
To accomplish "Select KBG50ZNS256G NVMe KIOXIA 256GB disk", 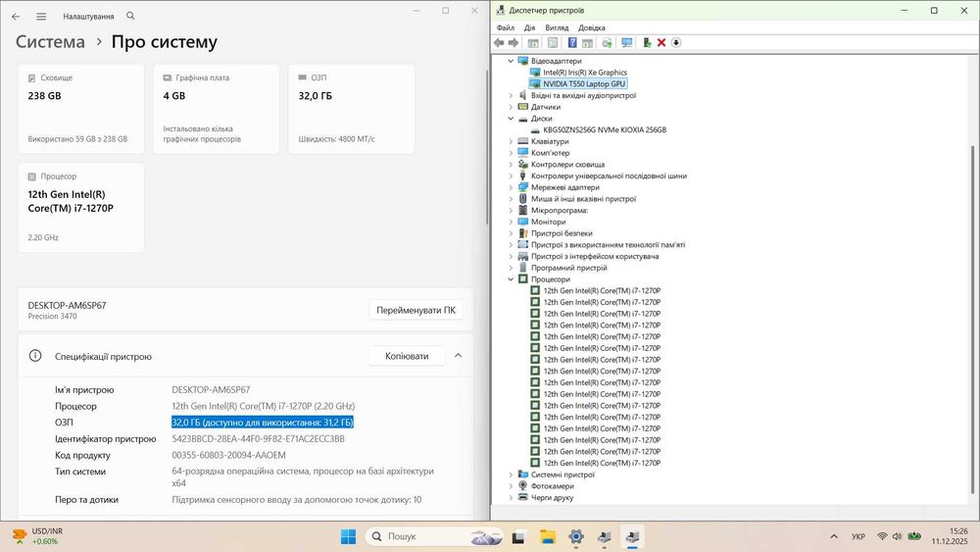I will pos(605,130).
